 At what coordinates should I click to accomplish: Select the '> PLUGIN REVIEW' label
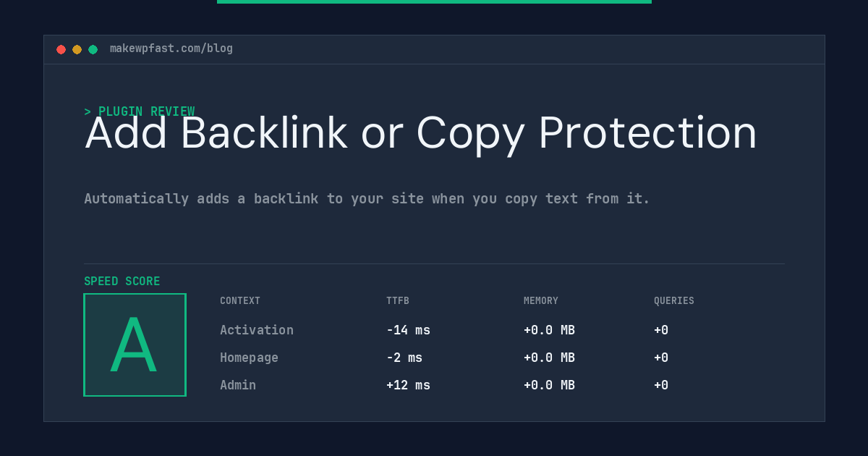(140, 111)
